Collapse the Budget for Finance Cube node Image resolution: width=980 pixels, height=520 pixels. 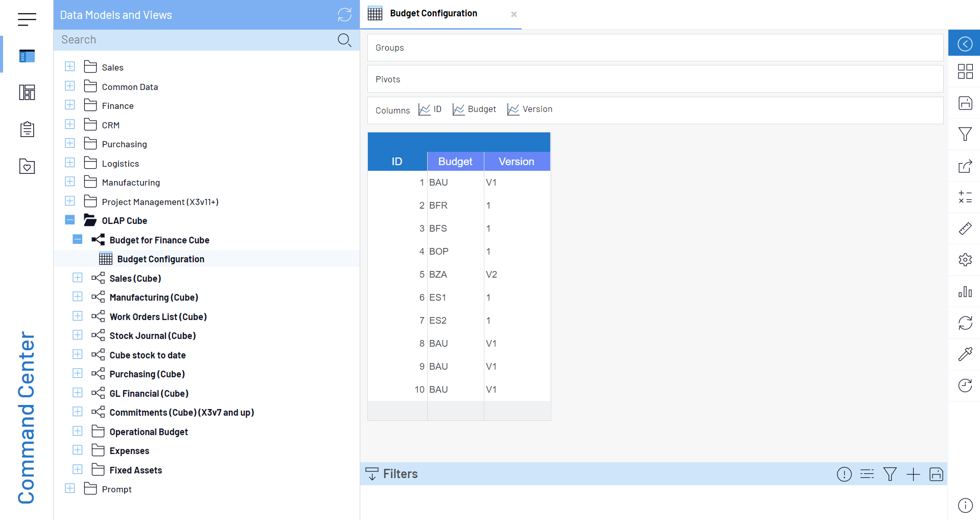pyautogui.click(x=78, y=239)
